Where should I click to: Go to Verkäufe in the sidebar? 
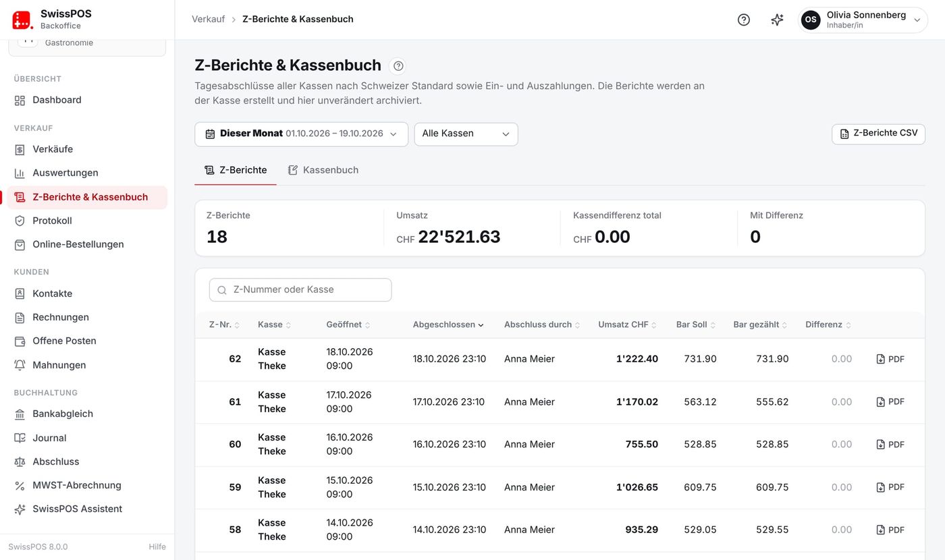tap(87, 149)
